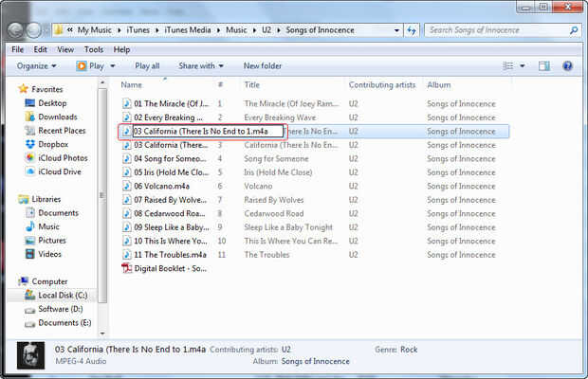Image resolution: width=588 pixels, height=379 pixels.
Task: Expand the Play button dropdown arrow
Action: (x=113, y=66)
